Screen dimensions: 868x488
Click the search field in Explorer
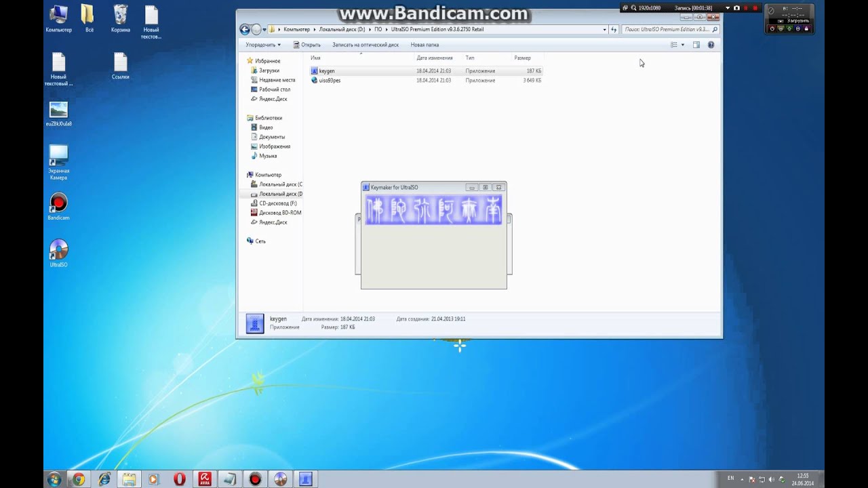[x=670, y=30]
